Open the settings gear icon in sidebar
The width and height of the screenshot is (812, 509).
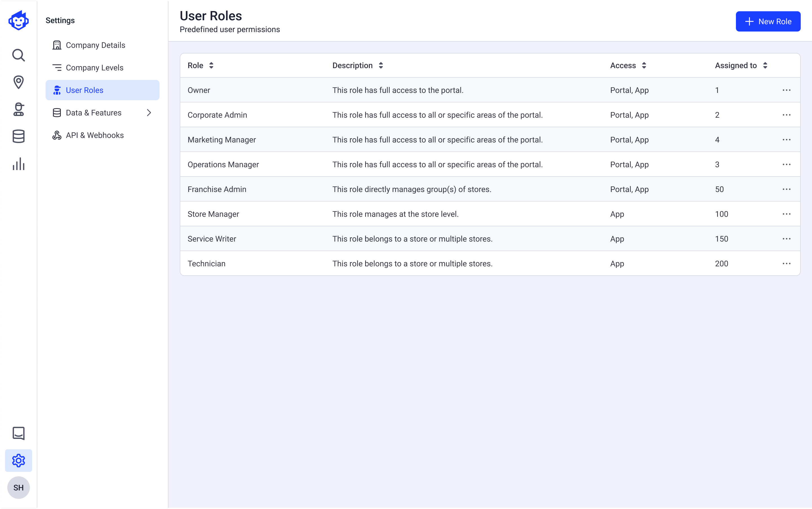coord(19,461)
